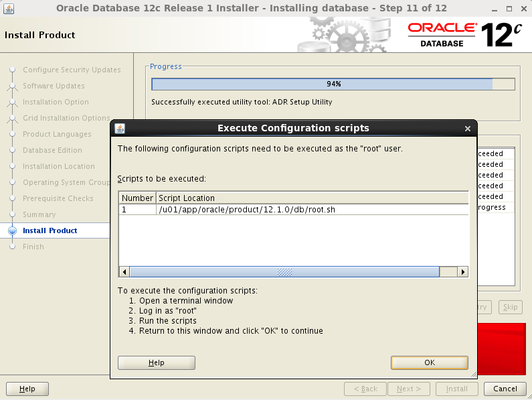Select Grid Installation Options step
Screen dimensions: 532x400
pyautogui.click(x=66, y=118)
